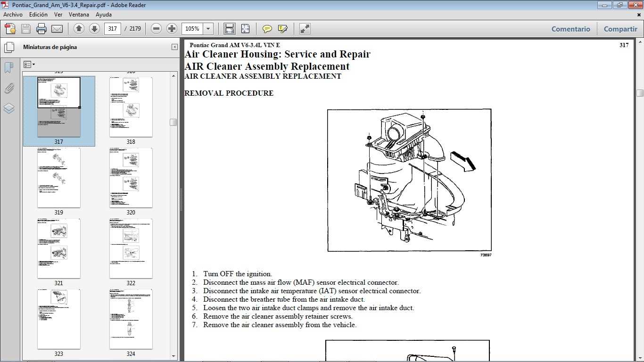Screen dimensions: 644x362
Task: Go to previous page with up arrow
Action: click(x=79, y=29)
